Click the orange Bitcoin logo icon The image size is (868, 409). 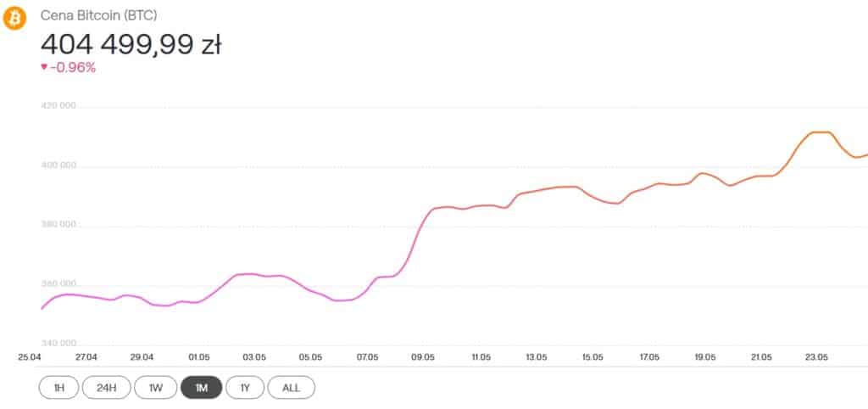[14, 18]
